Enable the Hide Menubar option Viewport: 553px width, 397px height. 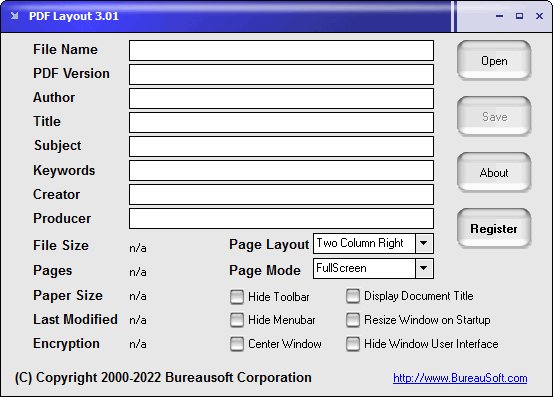pos(237,320)
